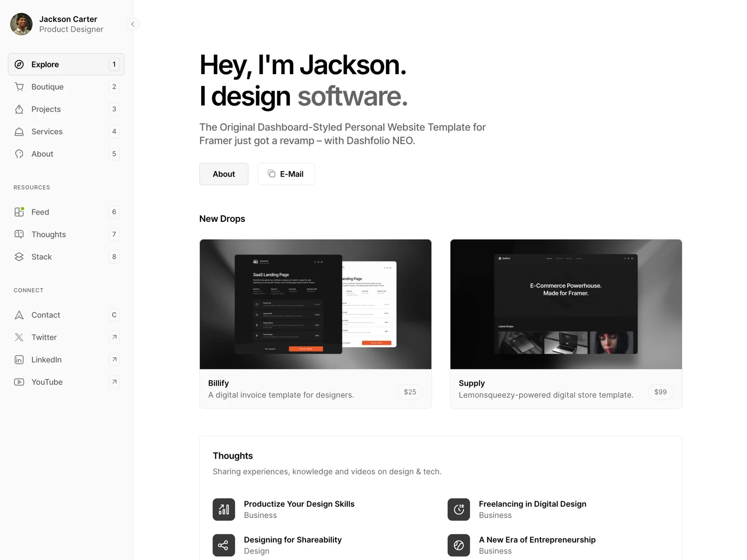Click the Stack layers icon
Screen dimensions: 747x560
tap(19, 257)
